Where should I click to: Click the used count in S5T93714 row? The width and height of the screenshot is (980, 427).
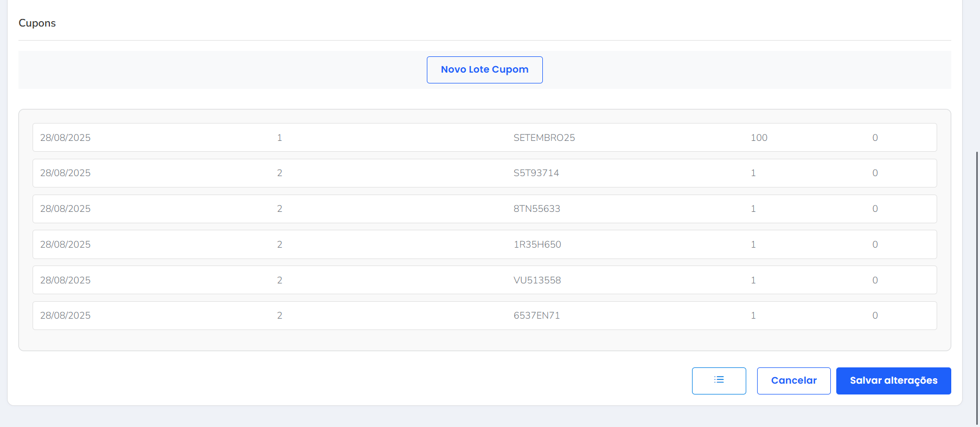click(x=875, y=173)
